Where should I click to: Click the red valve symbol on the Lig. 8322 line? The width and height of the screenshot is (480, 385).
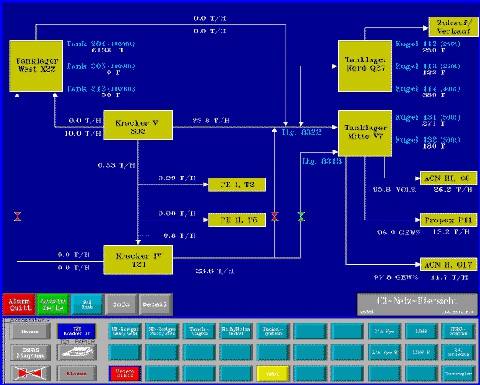pos(274,216)
